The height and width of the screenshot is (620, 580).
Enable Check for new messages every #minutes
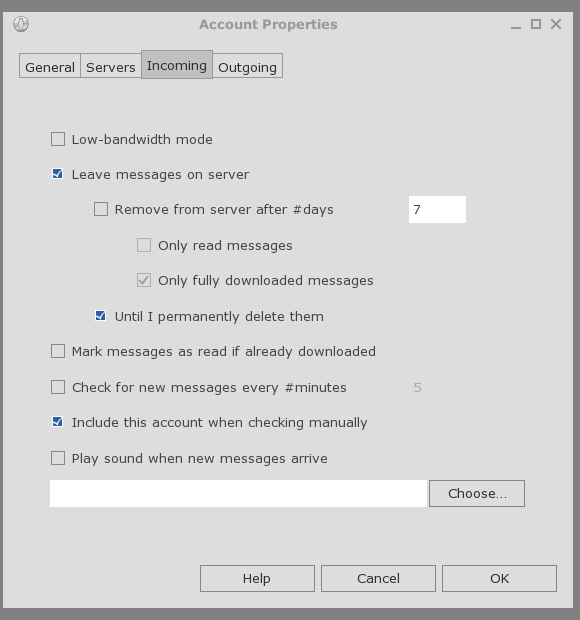pos(58,387)
